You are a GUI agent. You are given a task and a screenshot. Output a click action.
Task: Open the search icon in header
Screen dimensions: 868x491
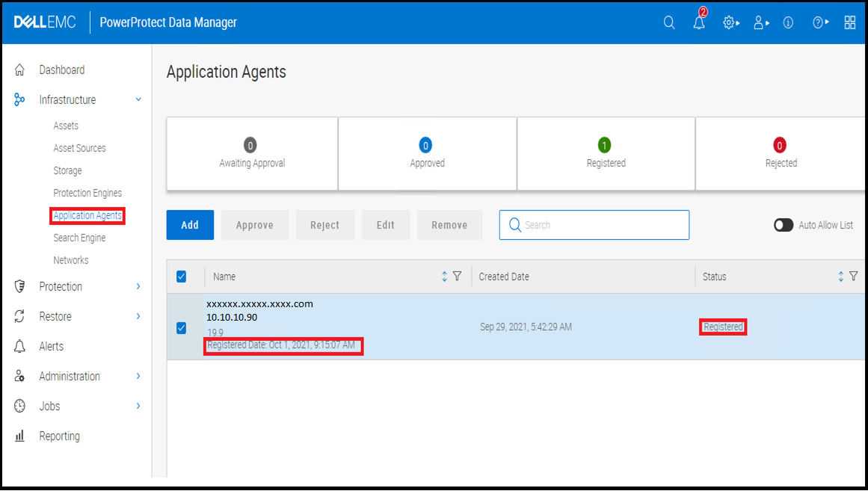pos(669,22)
